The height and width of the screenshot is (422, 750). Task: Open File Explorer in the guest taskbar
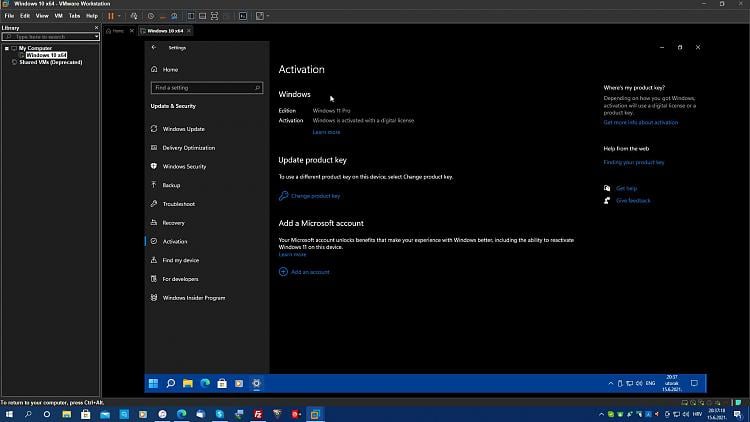(188, 383)
